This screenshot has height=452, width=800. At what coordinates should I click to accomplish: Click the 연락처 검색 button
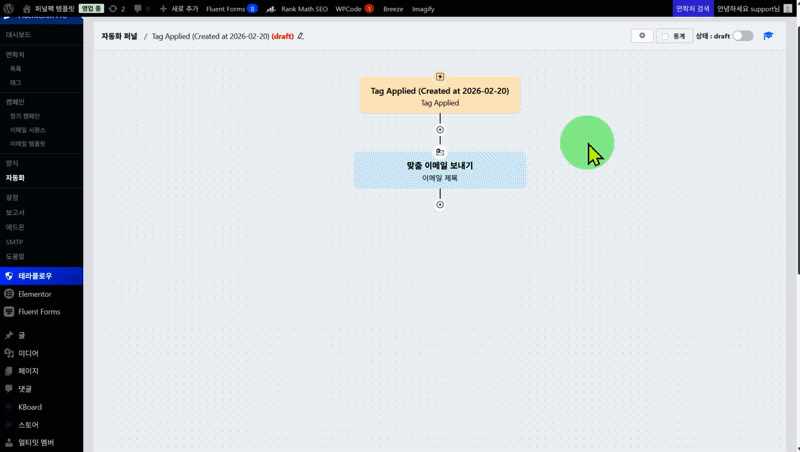693,8
